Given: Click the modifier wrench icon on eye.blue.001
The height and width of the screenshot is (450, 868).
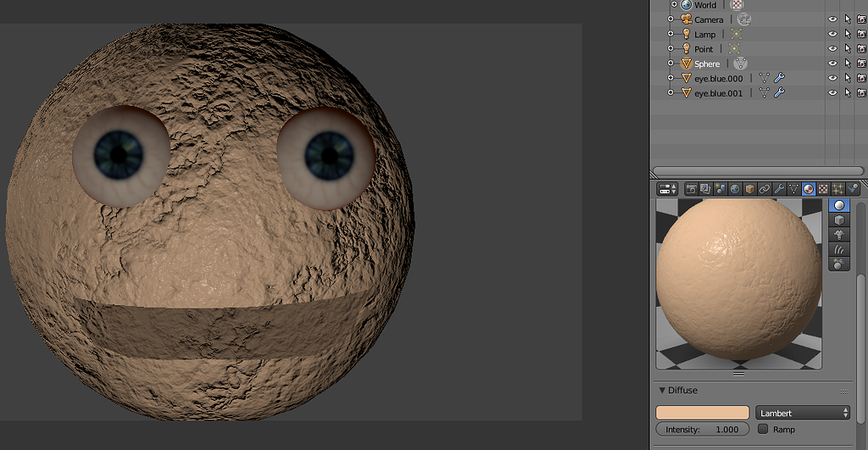Looking at the screenshot, I should coord(779,93).
